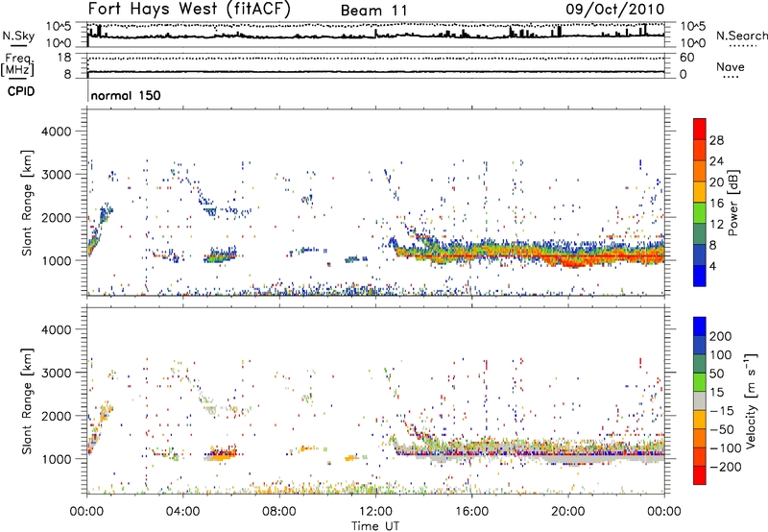Select the 2000 tick on the velocity panel
The height and width of the screenshot is (532, 768).
(x=56, y=416)
